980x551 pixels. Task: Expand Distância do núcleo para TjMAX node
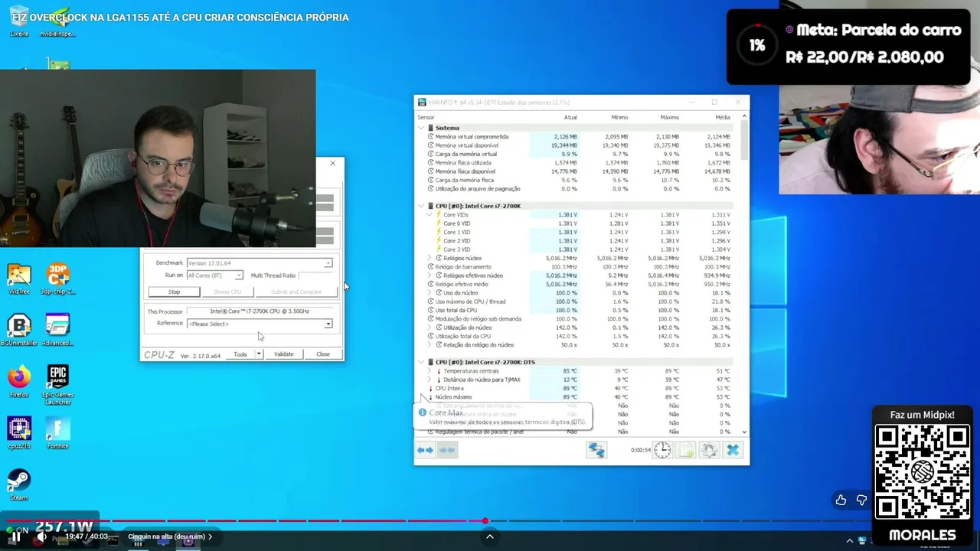(x=430, y=380)
